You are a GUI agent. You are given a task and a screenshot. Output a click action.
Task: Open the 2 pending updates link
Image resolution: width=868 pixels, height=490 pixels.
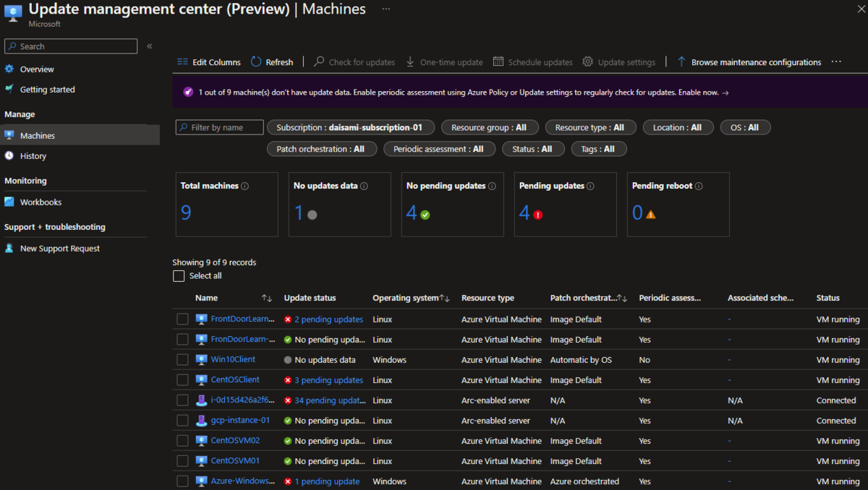click(329, 319)
